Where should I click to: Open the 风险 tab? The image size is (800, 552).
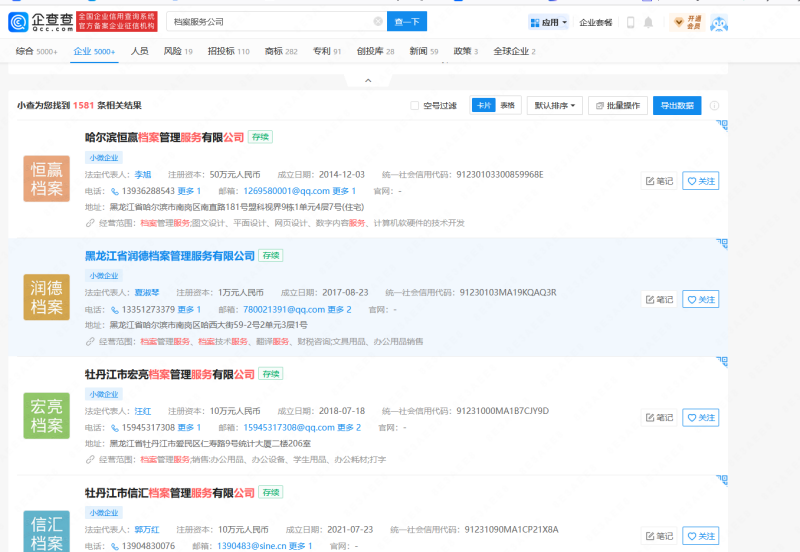pyautogui.click(x=178, y=51)
